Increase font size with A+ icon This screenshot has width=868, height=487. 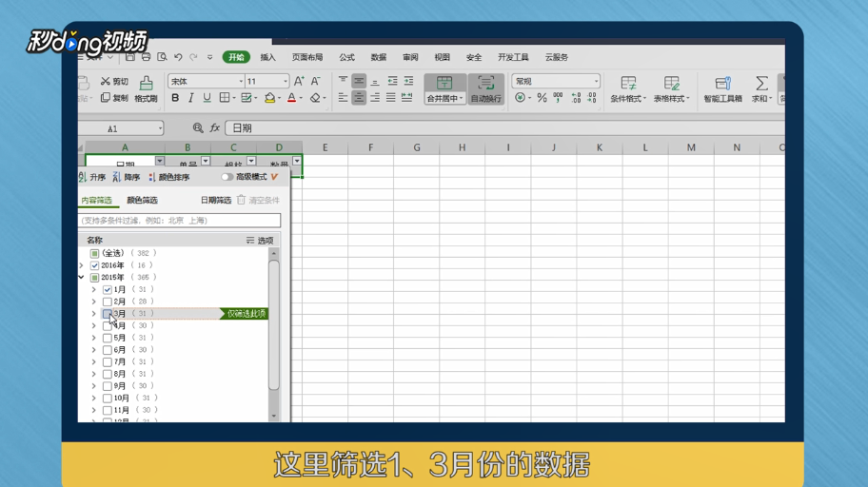pos(299,82)
